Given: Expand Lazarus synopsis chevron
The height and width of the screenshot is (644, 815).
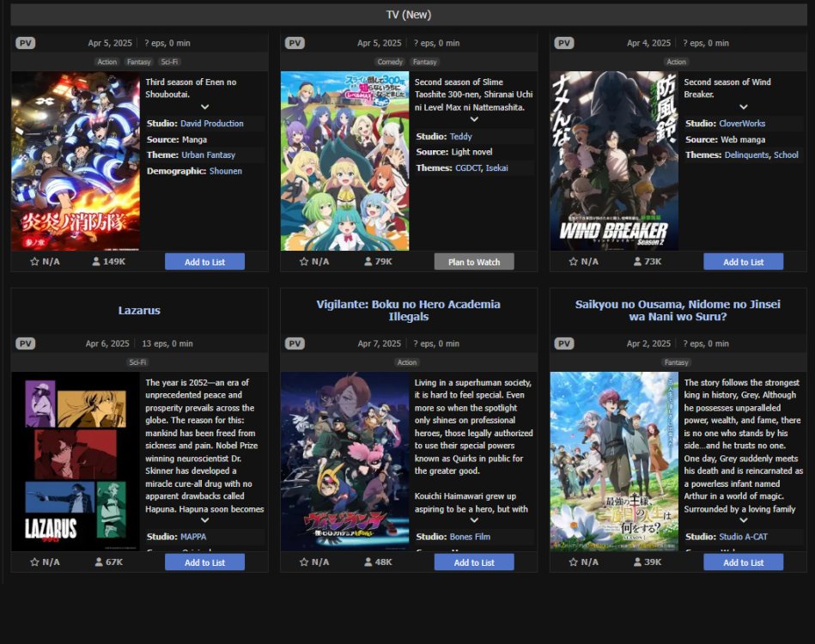Looking at the screenshot, I should [204, 519].
